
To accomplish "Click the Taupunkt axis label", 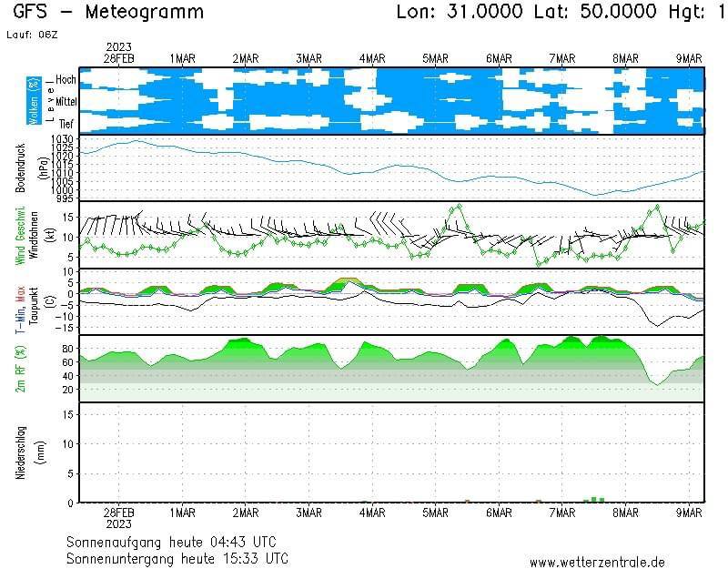I will [35, 302].
